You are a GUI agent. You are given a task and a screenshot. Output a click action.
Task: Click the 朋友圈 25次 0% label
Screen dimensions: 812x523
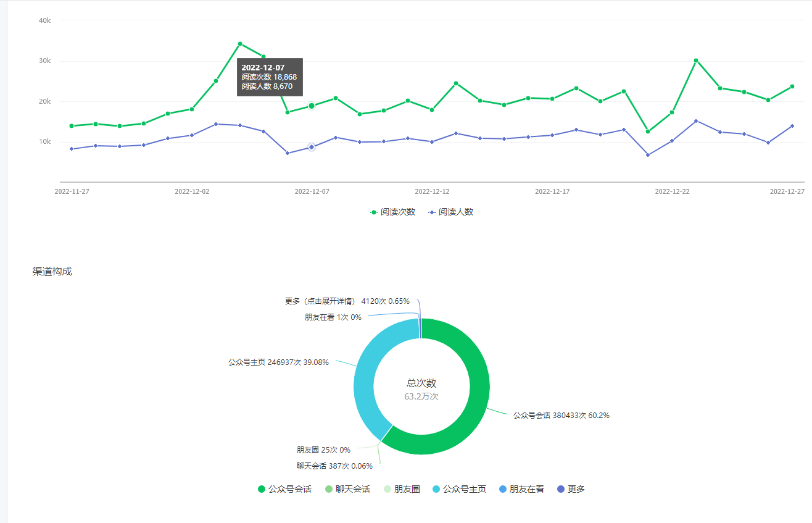pos(323,450)
